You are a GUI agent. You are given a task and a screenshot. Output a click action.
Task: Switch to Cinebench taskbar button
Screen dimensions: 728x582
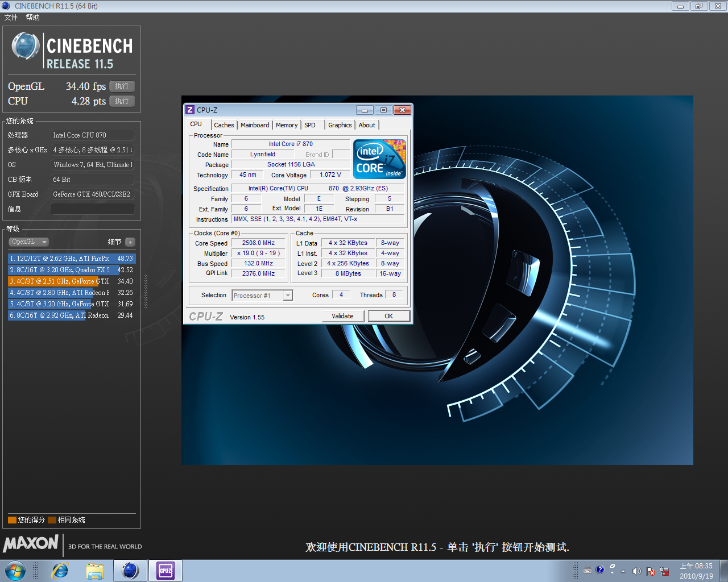(130, 571)
